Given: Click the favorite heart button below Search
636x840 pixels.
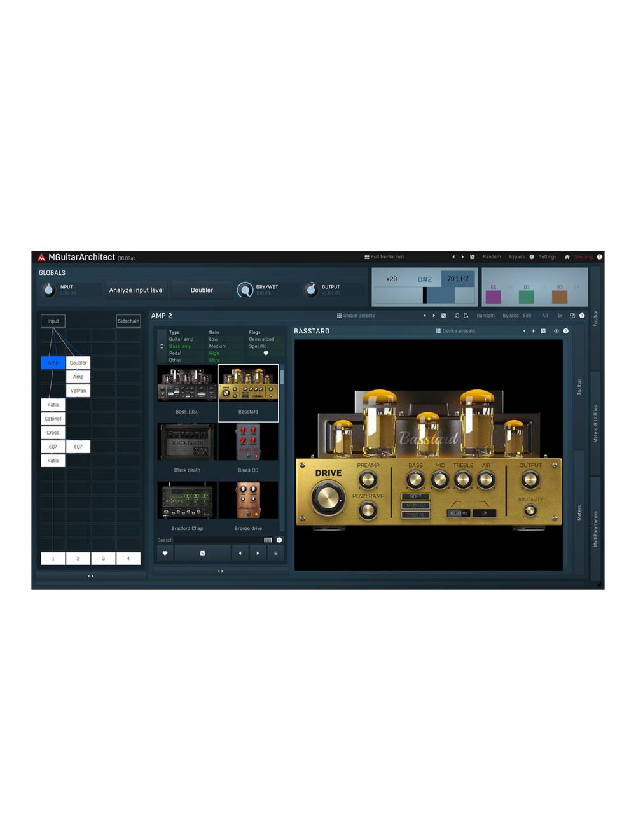Looking at the screenshot, I should (x=165, y=553).
